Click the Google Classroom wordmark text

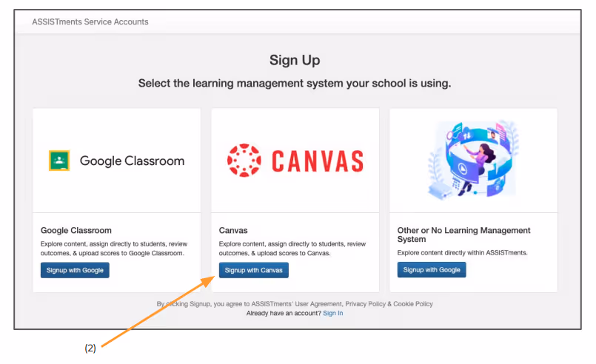(132, 161)
